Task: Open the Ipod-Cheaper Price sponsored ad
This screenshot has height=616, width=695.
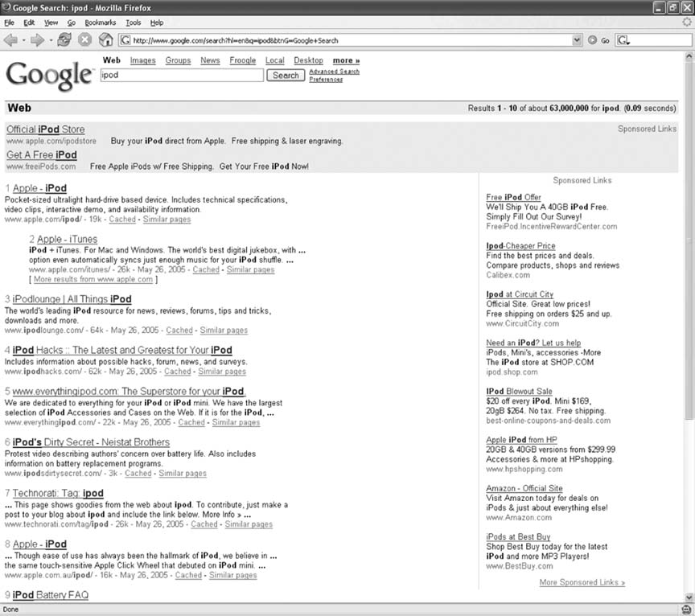Action: tap(520, 246)
